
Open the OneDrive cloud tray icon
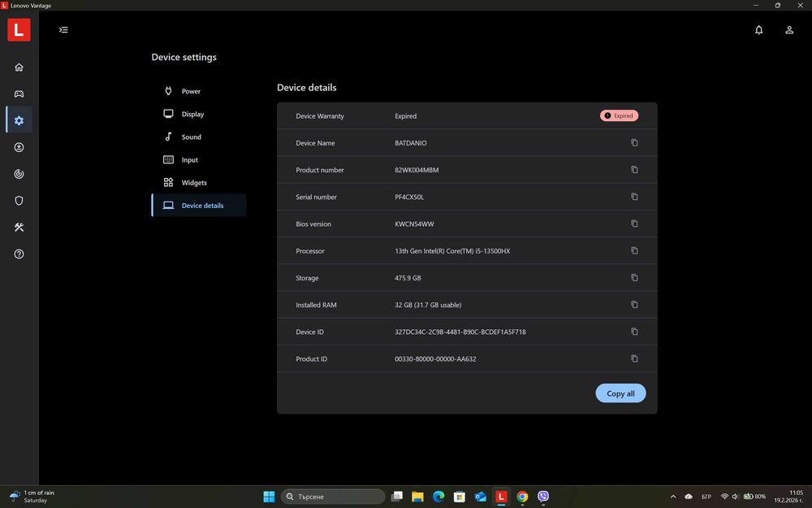(689, 497)
